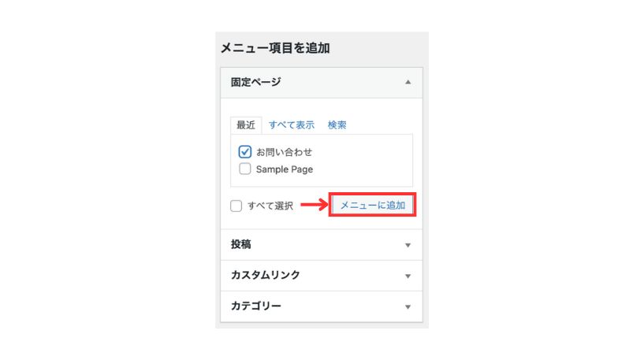Screen dimensions: 644x360
Task: Expand the カスタムリンク section title
Action: tap(266, 275)
